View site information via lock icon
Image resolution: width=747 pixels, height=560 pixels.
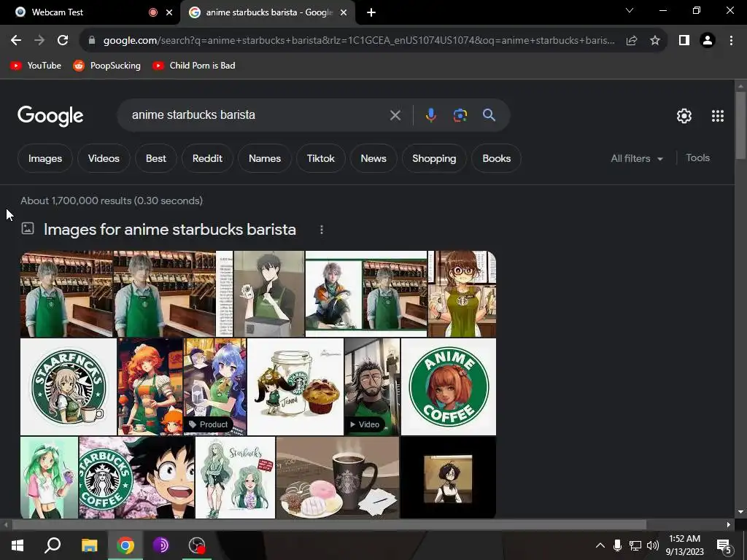tap(92, 41)
